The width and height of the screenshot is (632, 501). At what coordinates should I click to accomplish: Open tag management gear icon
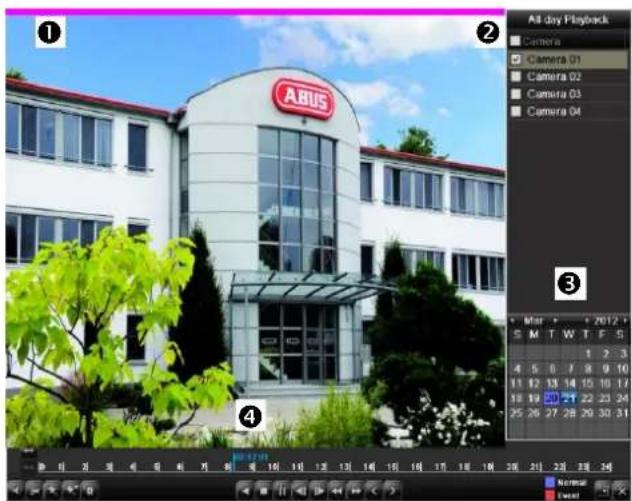pyautogui.click(x=89, y=491)
